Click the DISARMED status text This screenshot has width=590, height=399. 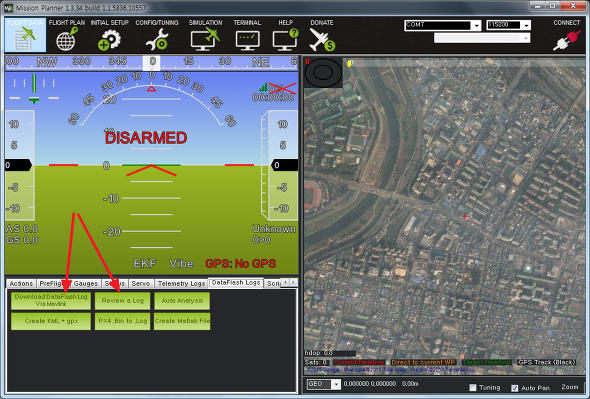coord(146,138)
